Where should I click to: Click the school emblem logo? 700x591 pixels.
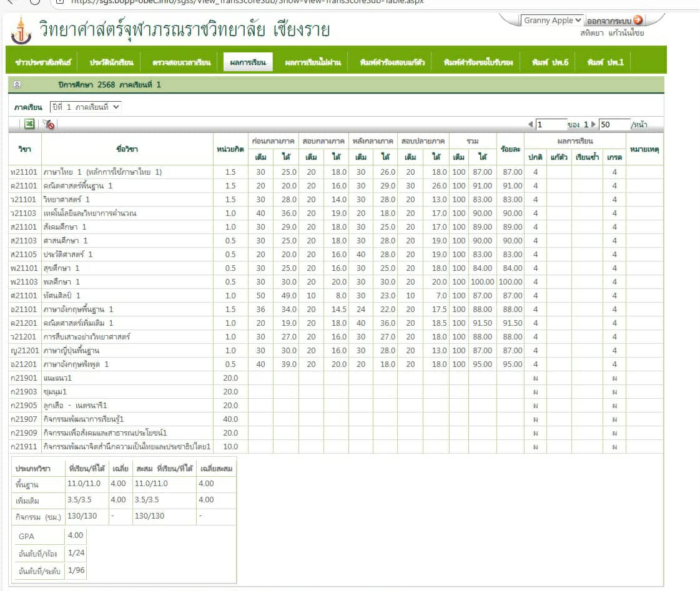[x=22, y=31]
